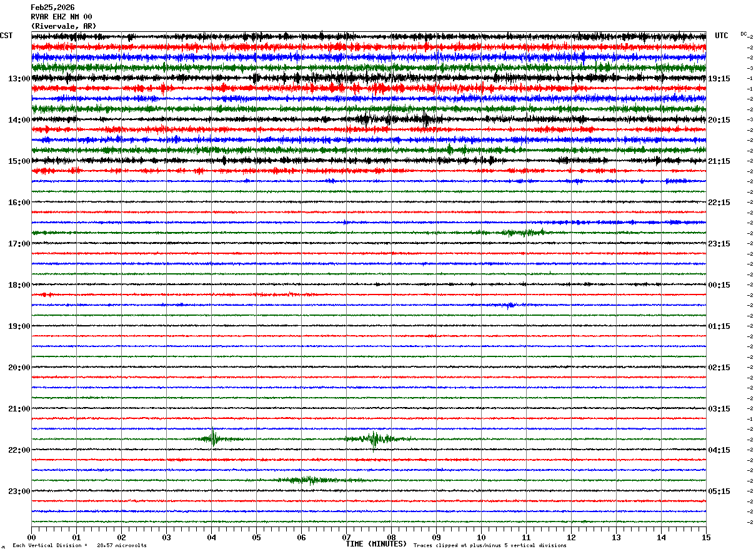Click minute 00 on the time axis
Viewport: 756px width, 554px height.
(x=31, y=537)
